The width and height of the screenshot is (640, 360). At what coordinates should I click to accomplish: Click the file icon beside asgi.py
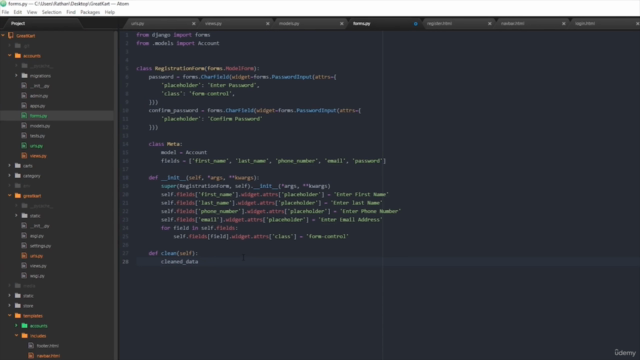[x=24, y=236]
